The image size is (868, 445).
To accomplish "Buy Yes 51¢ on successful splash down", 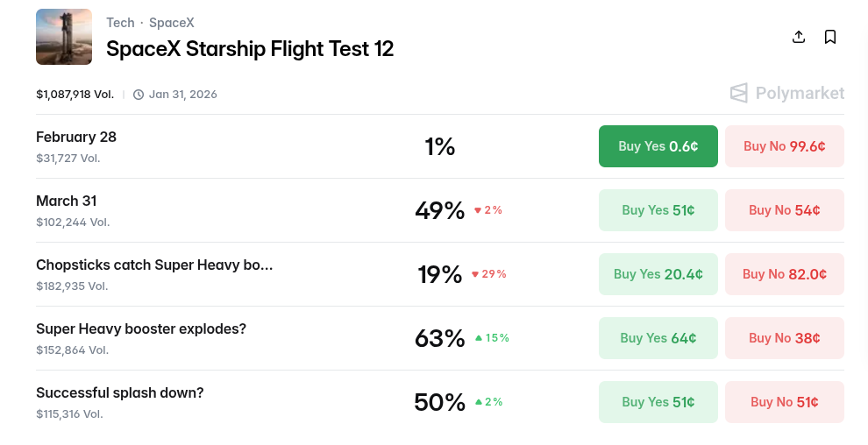I will 658,402.
